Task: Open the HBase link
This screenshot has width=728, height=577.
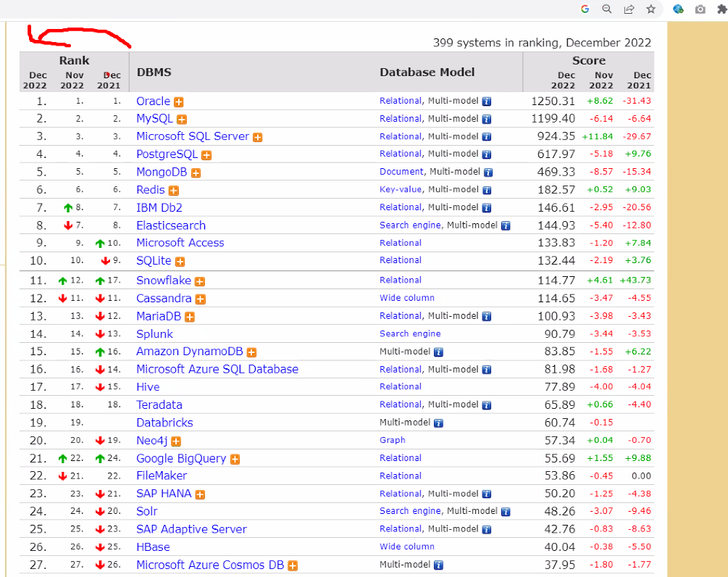Action: (x=154, y=547)
